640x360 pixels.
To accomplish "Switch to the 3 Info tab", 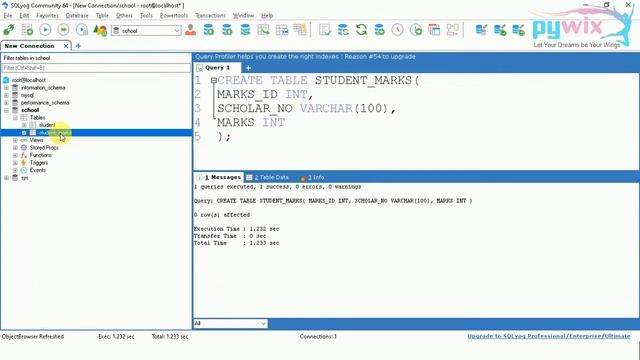I will [x=312, y=177].
